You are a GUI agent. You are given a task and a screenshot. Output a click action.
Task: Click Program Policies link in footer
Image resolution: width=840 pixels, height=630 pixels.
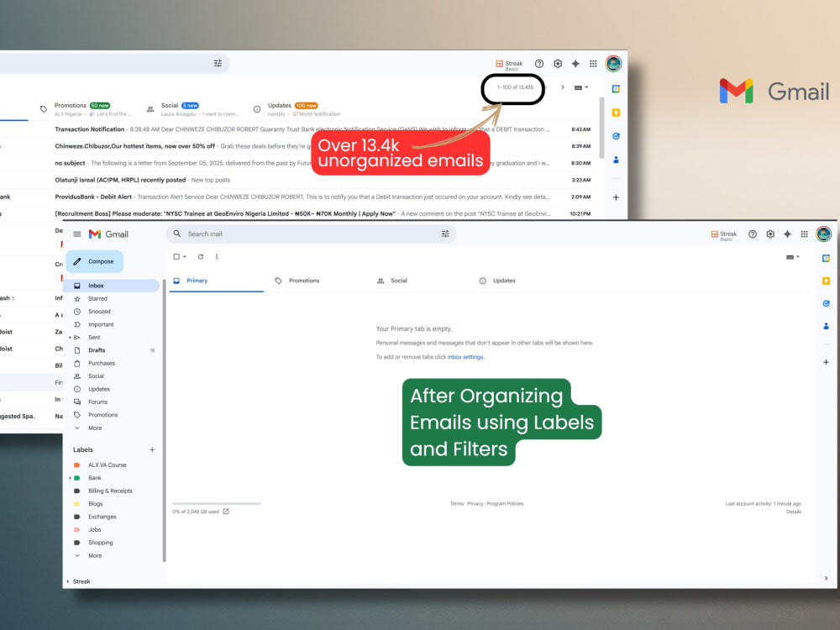coord(505,503)
